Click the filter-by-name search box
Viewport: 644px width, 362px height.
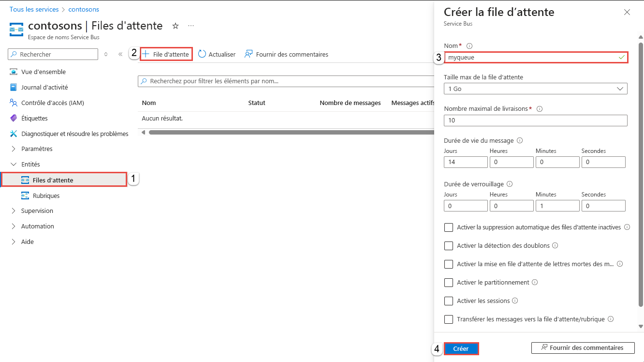click(286, 81)
